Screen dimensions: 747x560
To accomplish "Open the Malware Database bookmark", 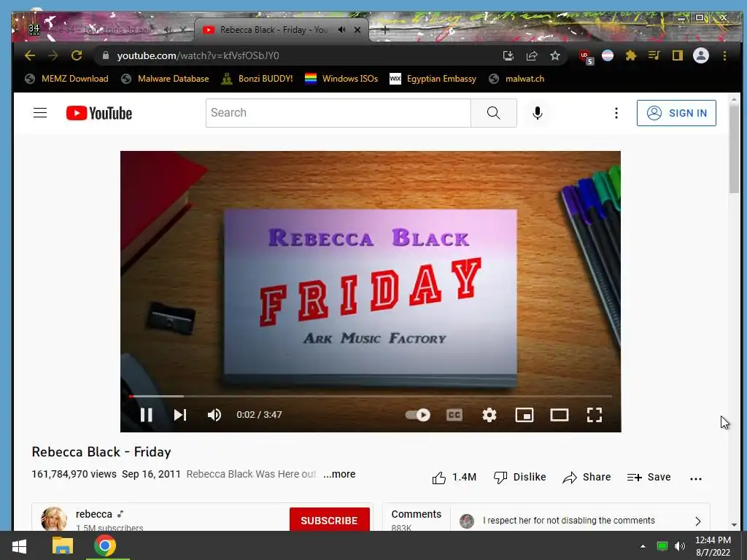I will [165, 79].
